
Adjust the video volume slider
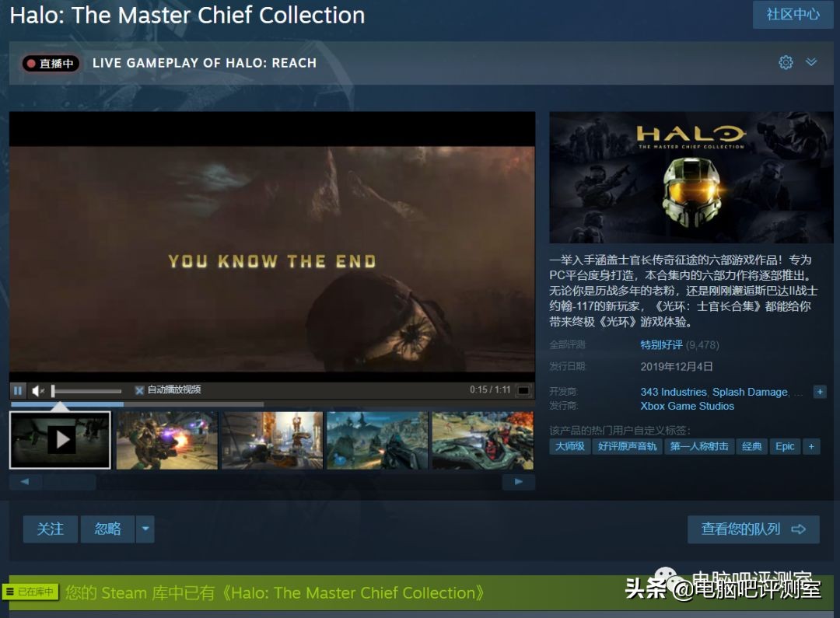pos(86,391)
